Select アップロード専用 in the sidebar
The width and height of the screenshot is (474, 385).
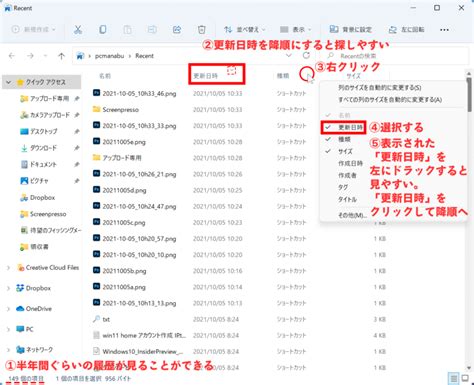(x=49, y=99)
